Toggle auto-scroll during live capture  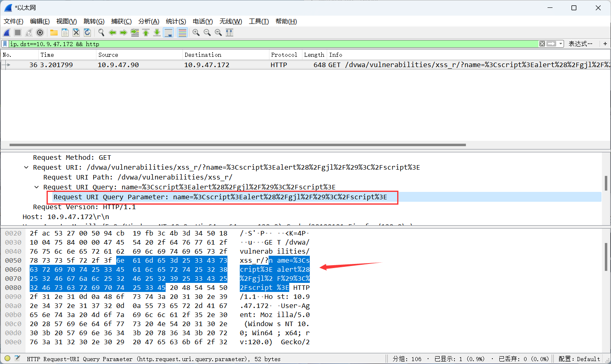[169, 33]
